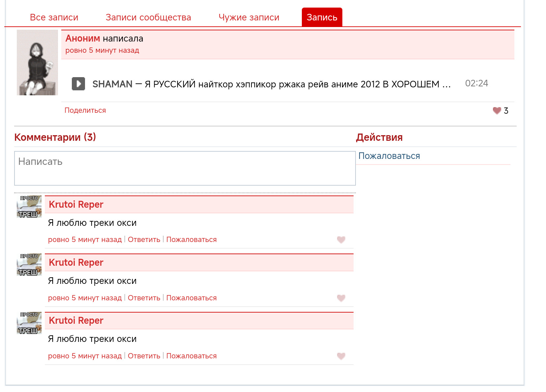Play the SHAMAN audio track
The height and width of the screenshot is (392, 546).
click(x=78, y=84)
